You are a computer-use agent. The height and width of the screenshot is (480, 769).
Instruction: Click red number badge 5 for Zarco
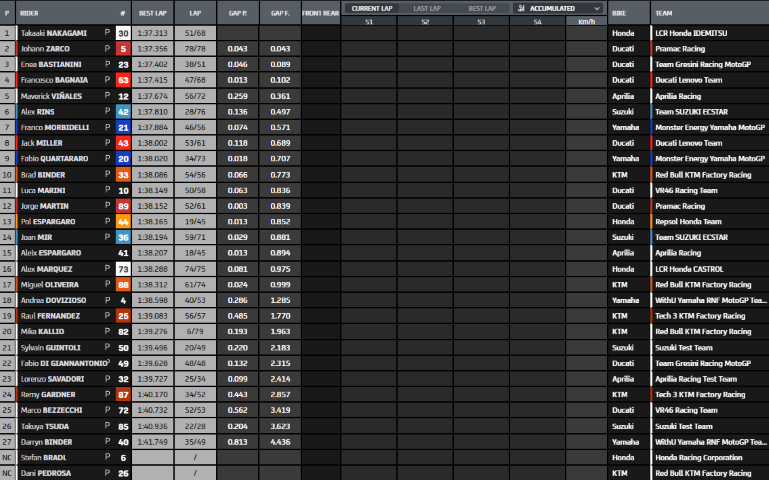(x=123, y=49)
